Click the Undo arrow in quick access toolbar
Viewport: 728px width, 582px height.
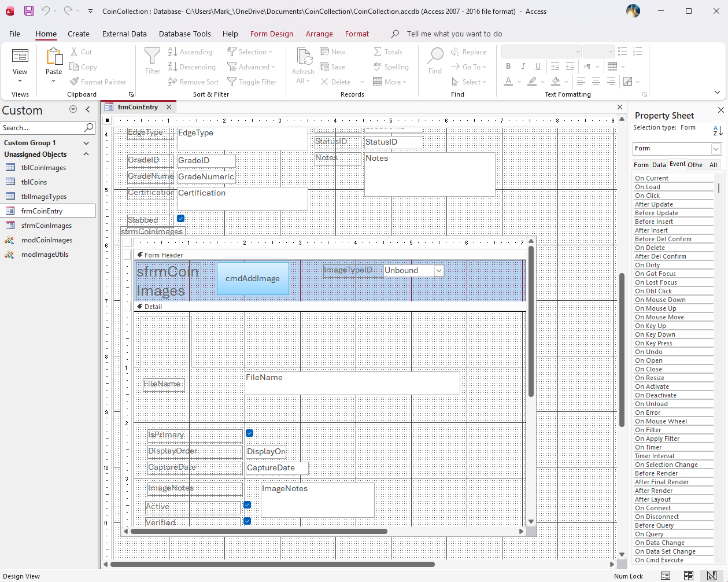pos(46,10)
